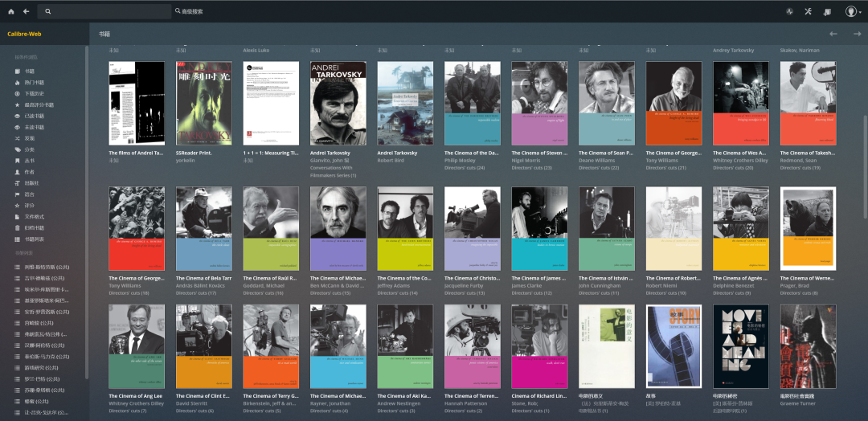Go to Calibre-Web home via house icon

click(x=11, y=11)
